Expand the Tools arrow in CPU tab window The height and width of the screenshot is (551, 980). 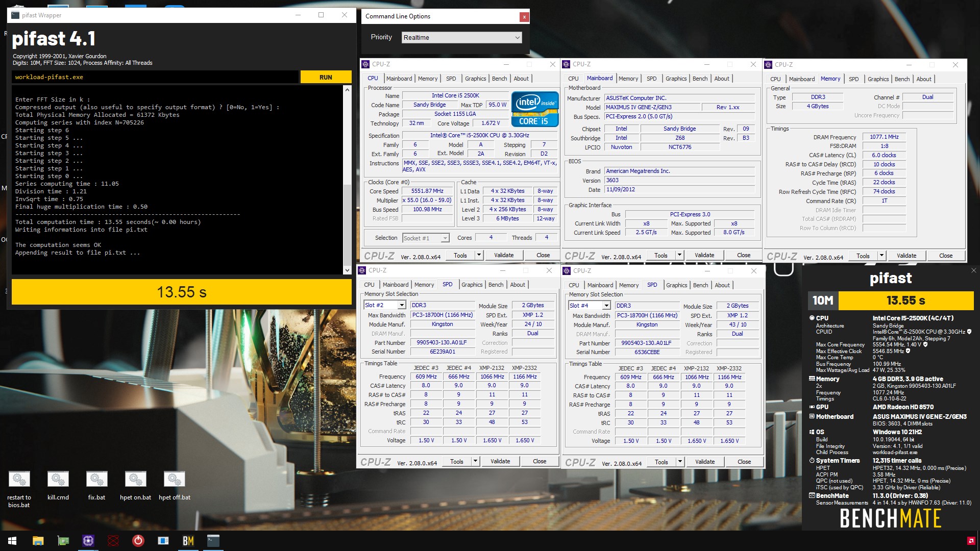pyautogui.click(x=479, y=255)
